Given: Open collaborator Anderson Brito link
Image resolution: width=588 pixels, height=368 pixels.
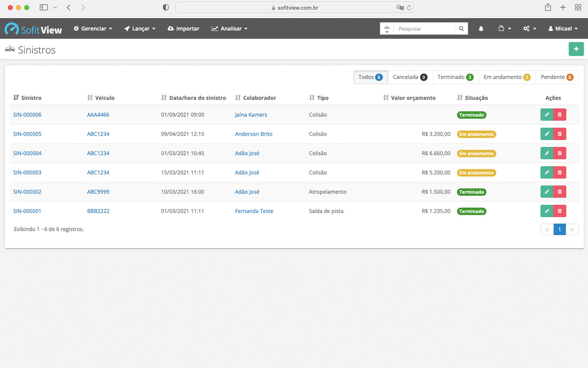Looking at the screenshot, I should [x=253, y=134].
